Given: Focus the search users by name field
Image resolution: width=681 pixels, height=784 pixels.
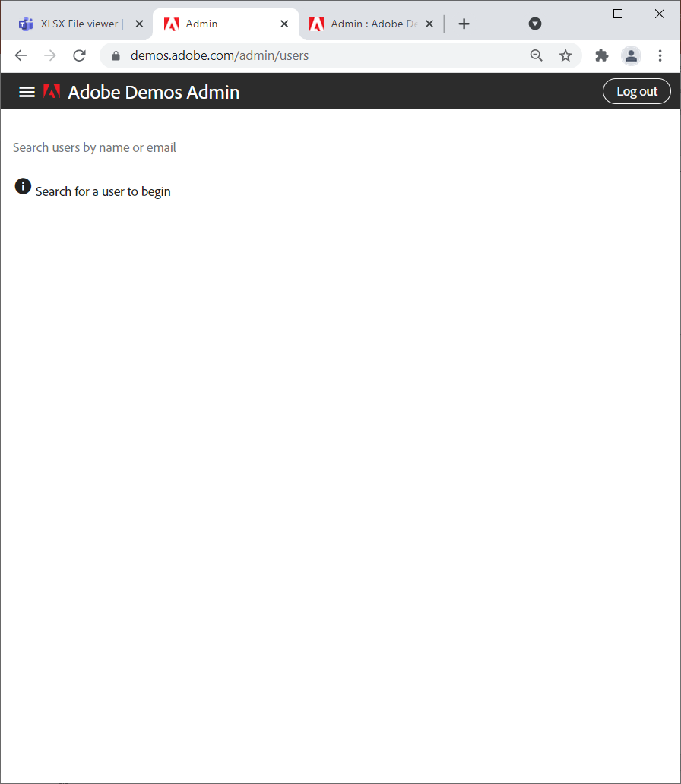Looking at the screenshot, I should 340,148.
